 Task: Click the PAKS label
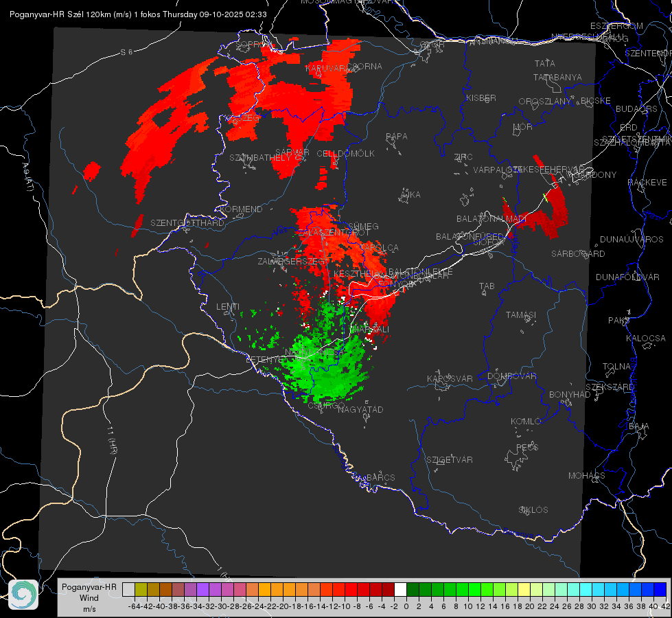(618, 321)
